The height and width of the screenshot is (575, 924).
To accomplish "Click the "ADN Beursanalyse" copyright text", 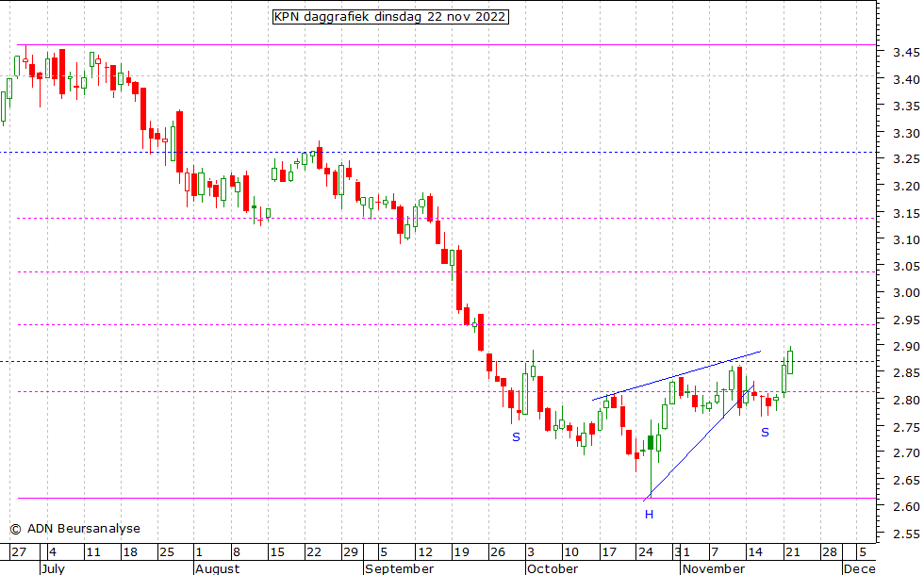I will (74, 529).
